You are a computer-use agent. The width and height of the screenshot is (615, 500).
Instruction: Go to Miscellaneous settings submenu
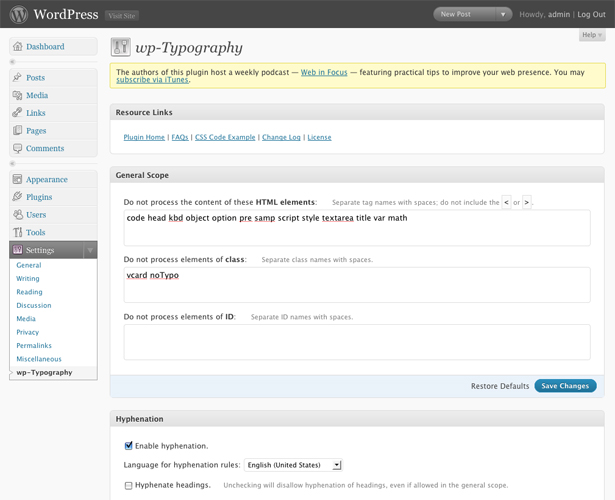39,359
